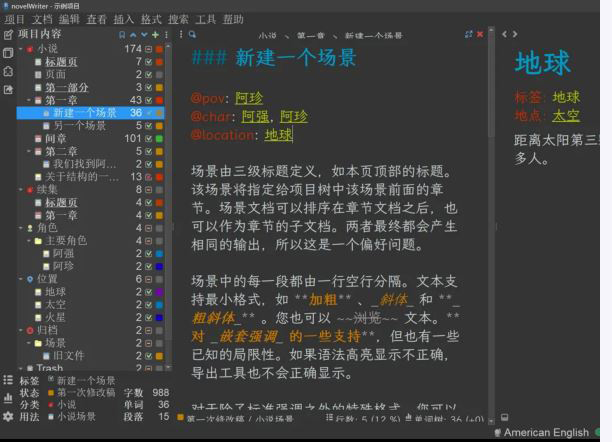The width and height of the screenshot is (612, 442).
Task: Open the project search puzzle icon
Action: 8,71
